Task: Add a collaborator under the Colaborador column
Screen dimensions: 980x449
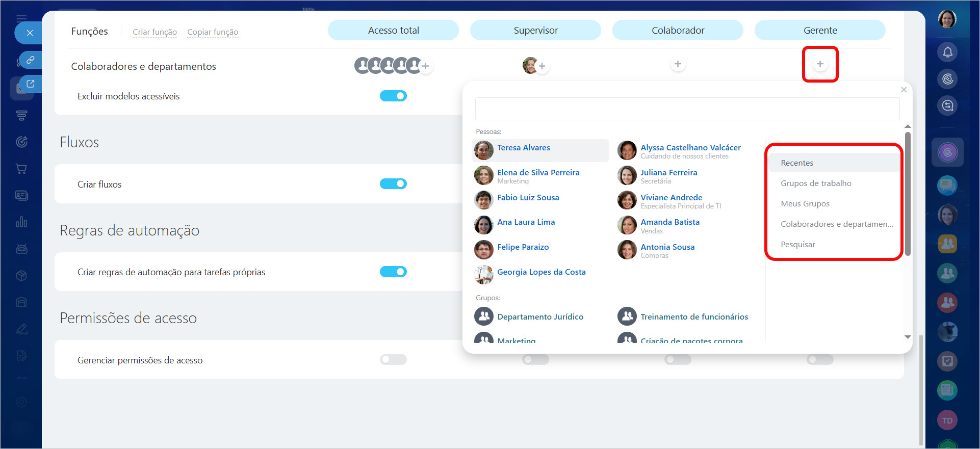Action: (x=678, y=64)
